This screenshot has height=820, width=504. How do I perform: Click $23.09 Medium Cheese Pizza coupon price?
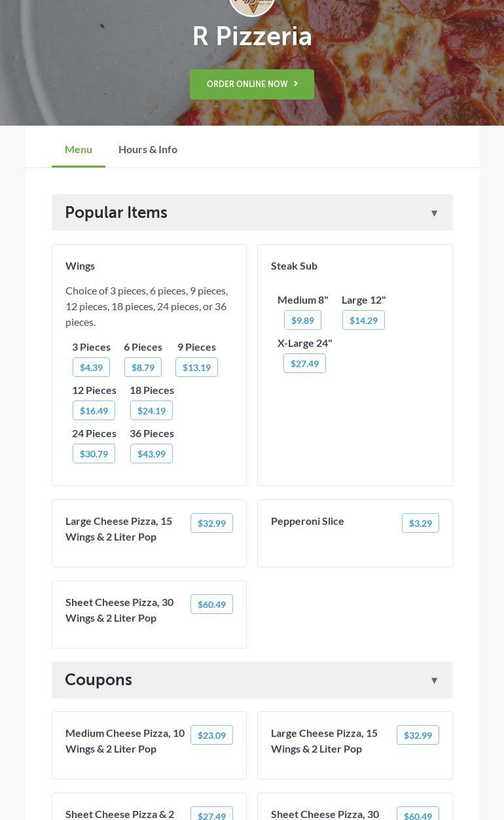[x=211, y=735]
